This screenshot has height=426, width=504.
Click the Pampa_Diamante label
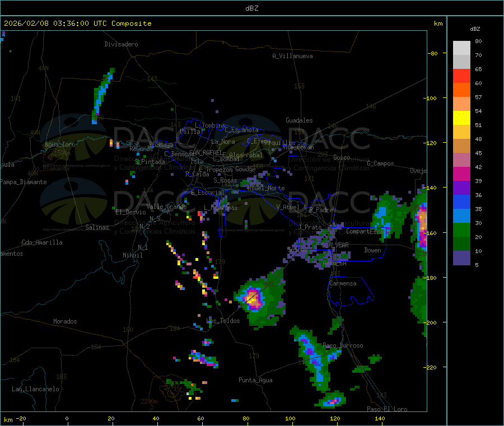pyautogui.click(x=24, y=182)
